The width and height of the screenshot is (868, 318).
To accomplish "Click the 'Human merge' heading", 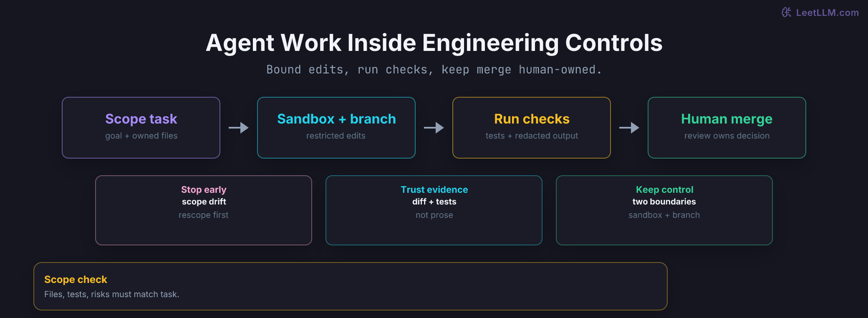I will click(727, 119).
